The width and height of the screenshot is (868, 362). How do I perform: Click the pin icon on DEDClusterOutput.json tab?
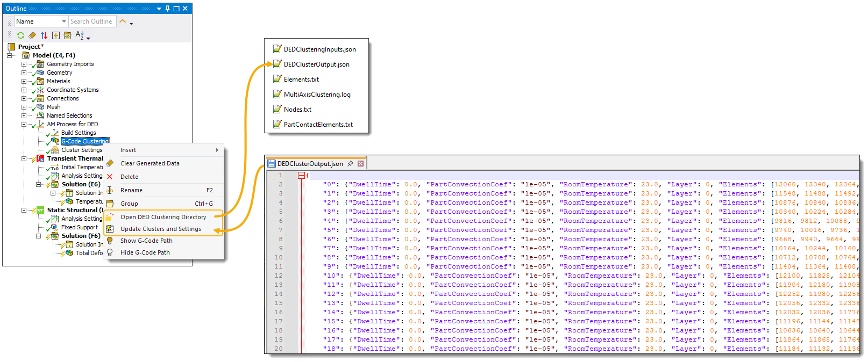pyautogui.click(x=350, y=164)
